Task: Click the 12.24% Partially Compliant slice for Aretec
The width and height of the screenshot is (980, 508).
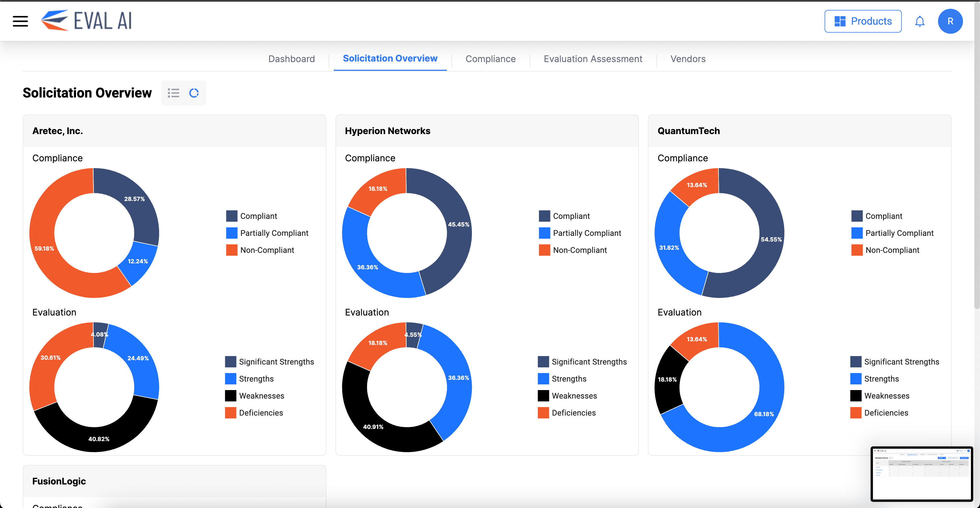Action: [x=138, y=261]
